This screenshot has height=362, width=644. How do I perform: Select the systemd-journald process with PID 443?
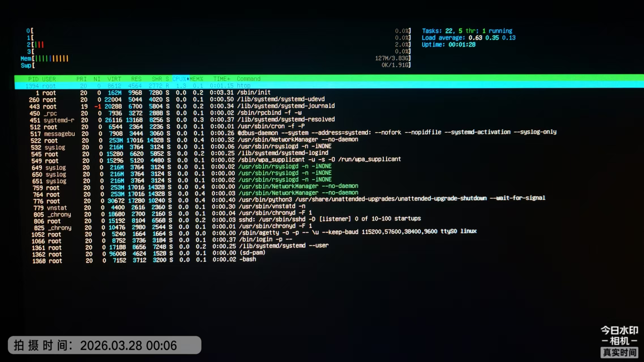(329, 106)
